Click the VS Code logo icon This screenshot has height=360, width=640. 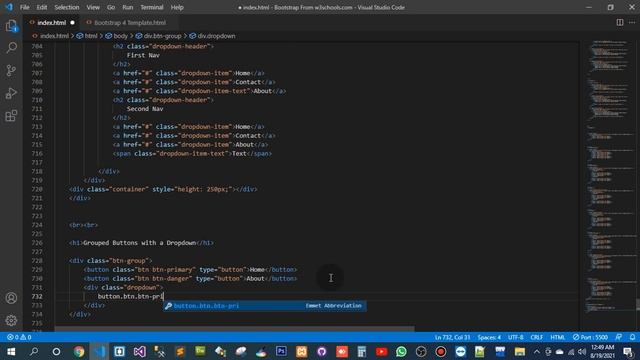(9, 7)
